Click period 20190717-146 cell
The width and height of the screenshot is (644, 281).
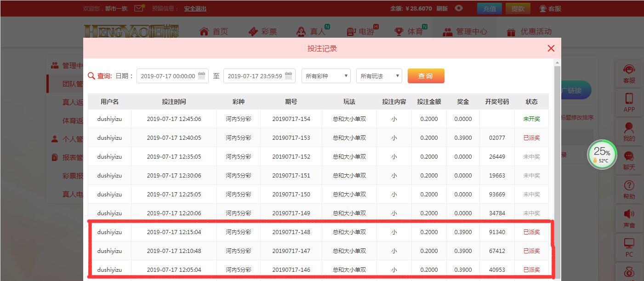click(291, 270)
